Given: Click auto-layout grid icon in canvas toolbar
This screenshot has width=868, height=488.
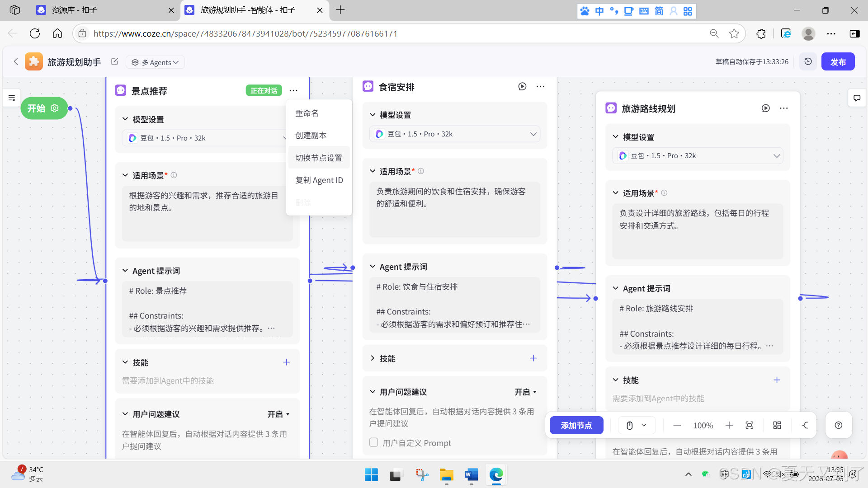Looking at the screenshot, I should 777,425.
